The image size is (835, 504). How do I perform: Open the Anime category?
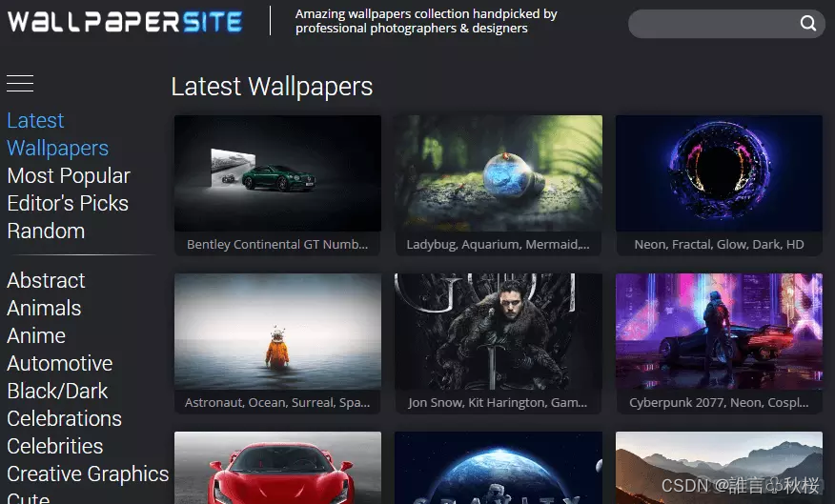(x=36, y=335)
